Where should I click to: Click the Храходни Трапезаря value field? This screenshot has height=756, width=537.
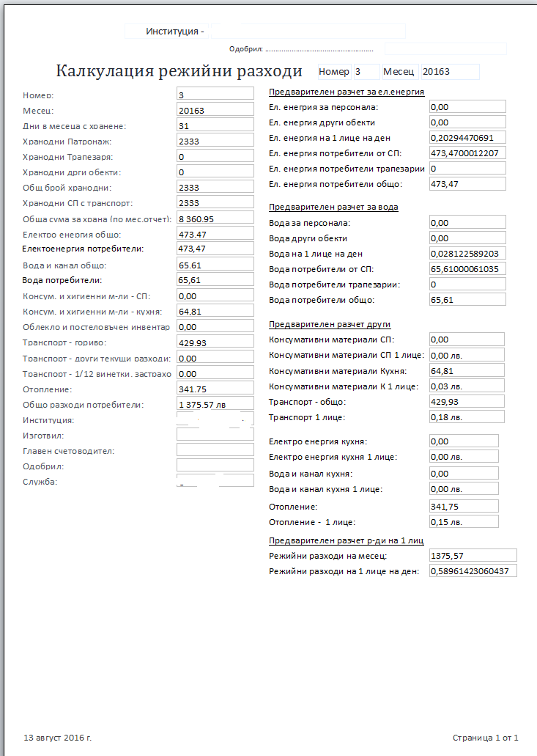[215, 156]
